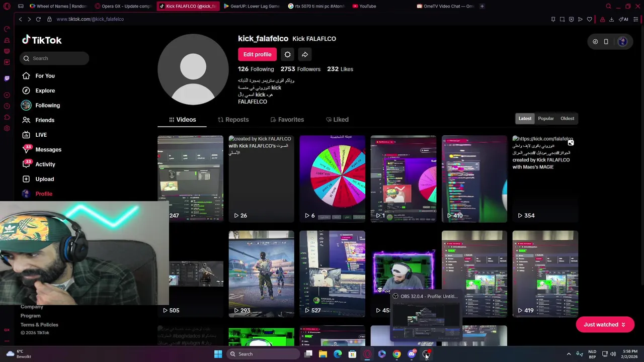Open TikTok LIVE section
Viewport: 644px width, 362px height.
point(41,135)
